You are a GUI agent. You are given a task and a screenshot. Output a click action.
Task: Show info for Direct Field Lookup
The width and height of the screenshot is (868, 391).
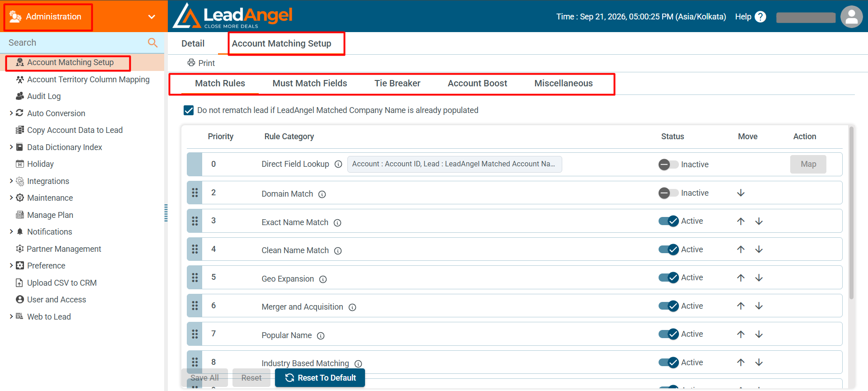tap(338, 164)
